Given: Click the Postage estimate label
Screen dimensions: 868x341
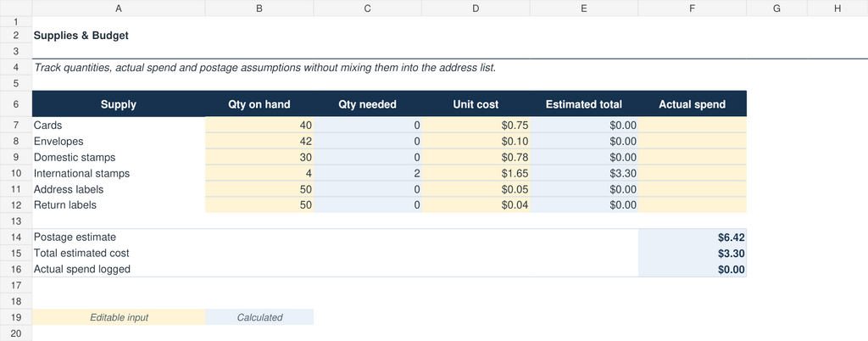Looking at the screenshot, I should pyautogui.click(x=75, y=237).
